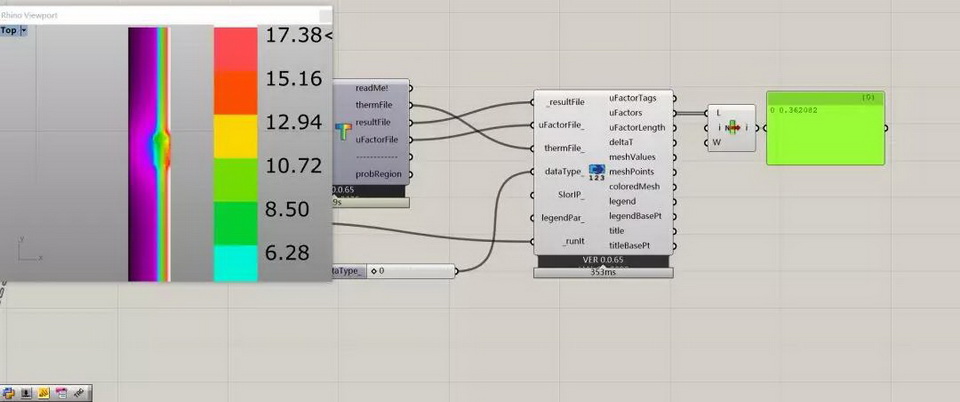Viewport: 960px width, 402px height.
Task: Click the blue 123 result reader icon
Action: [597, 171]
